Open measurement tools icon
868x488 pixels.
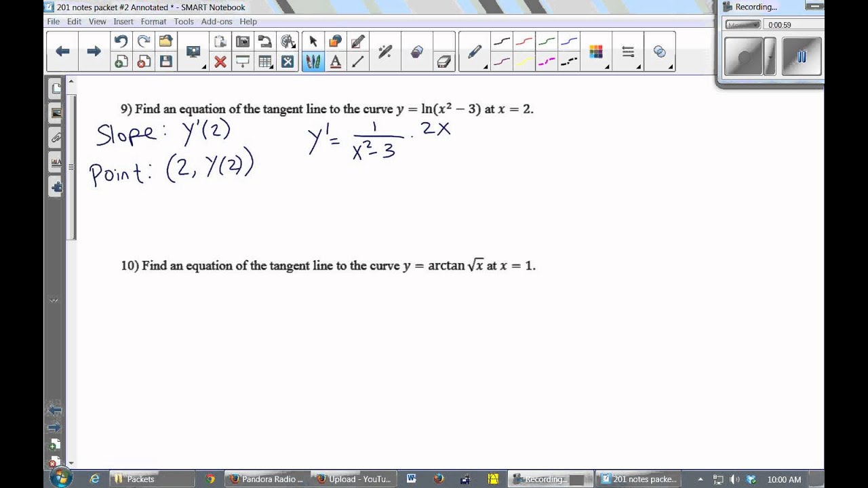[x=288, y=41]
